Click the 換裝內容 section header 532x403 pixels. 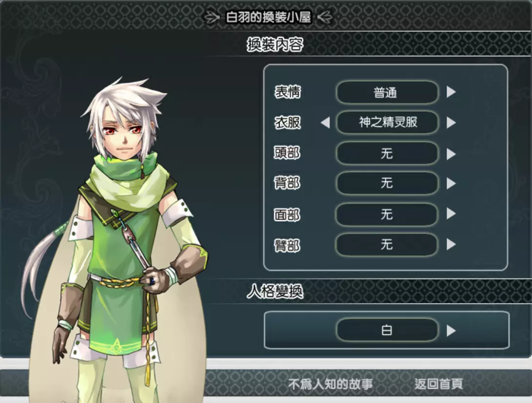pyautogui.click(x=275, y=44)
